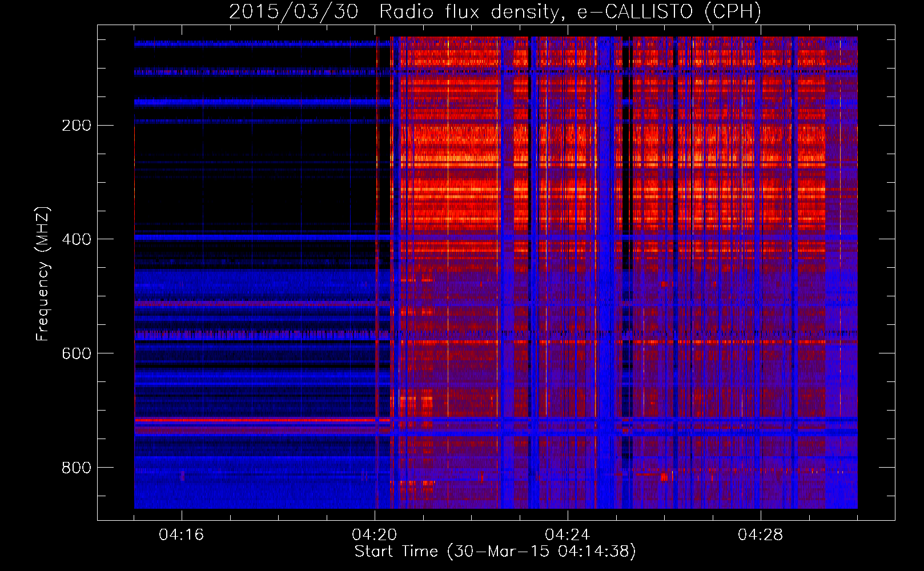Click the '04:20' time tick label
This screenshot has height=571, width=924.
375,535
